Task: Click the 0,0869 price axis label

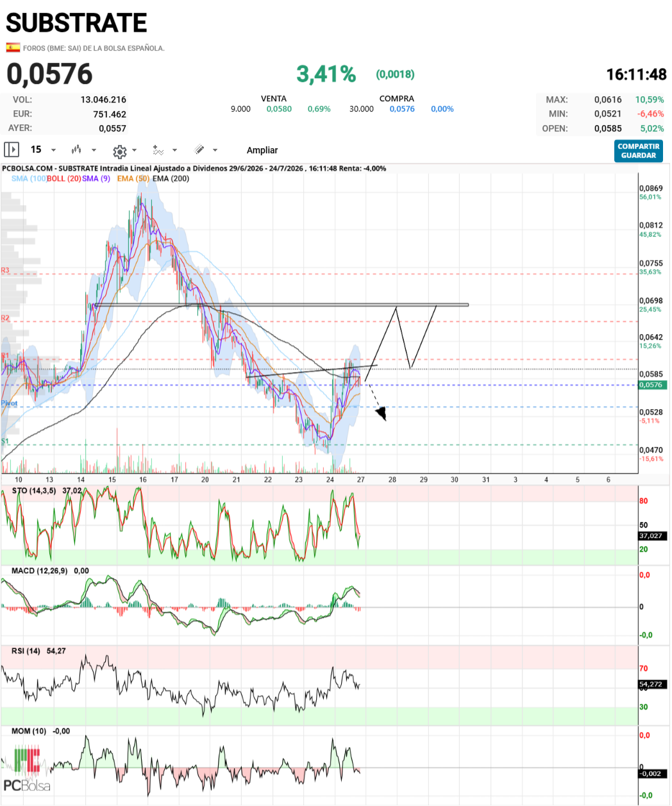Action: 651,189
